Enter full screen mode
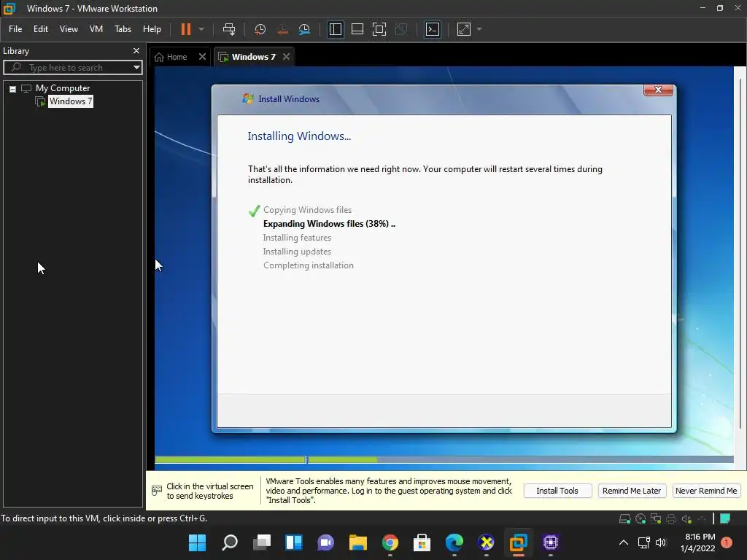Screen dimensions: 747x560 click(x=379, y=29)
